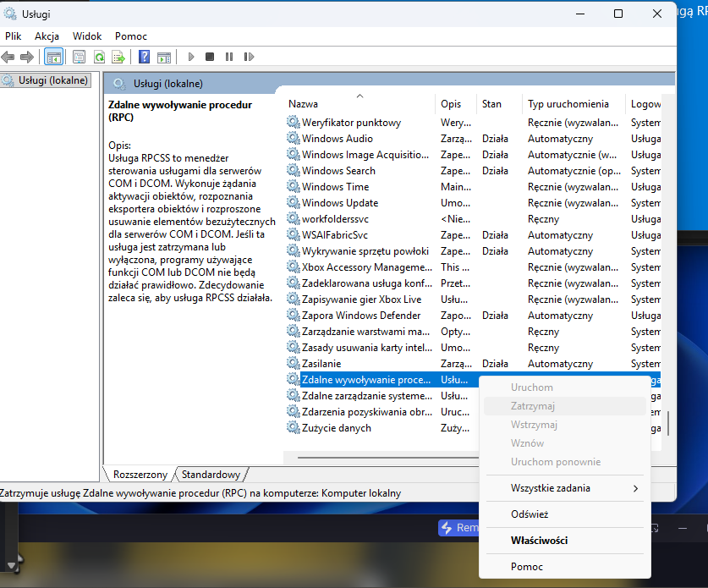Click the gear icon beside WSAIFabricSvc
The height and width of the screenshot is (588, 708).
coord(294,234)
